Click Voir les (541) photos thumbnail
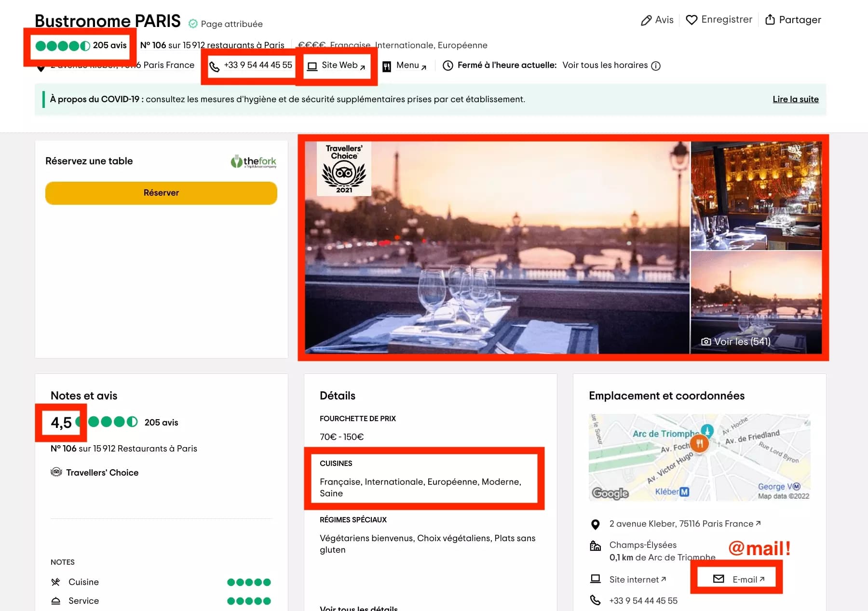The height and width of the screenshot is (611, 868). (x=756, y=303)
